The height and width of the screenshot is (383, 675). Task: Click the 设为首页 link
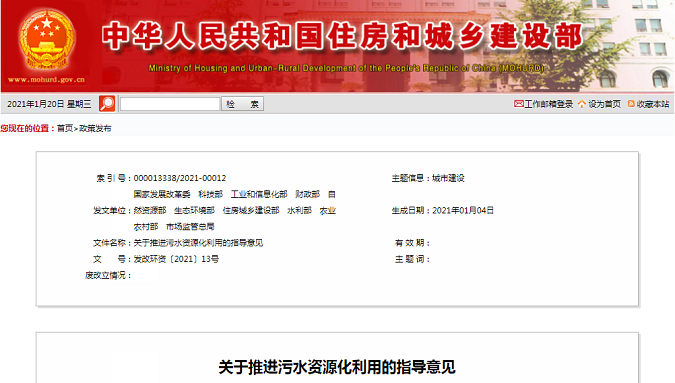[x=604, y=104]
